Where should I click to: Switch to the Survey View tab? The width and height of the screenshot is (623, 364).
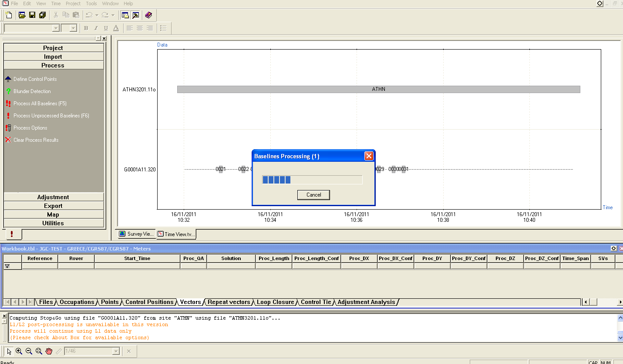(136, 234)
